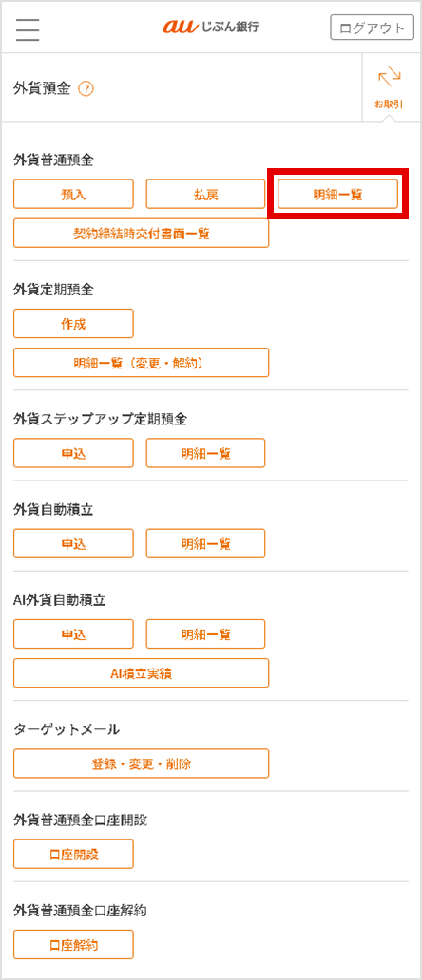Click 作成 under 外貨定期預金

[73, 323]
